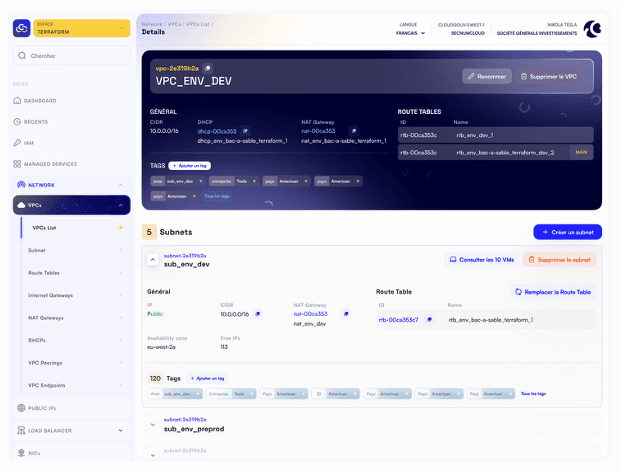
Task: Click Remplacer la Route Table button
Action: pos(553,292)
